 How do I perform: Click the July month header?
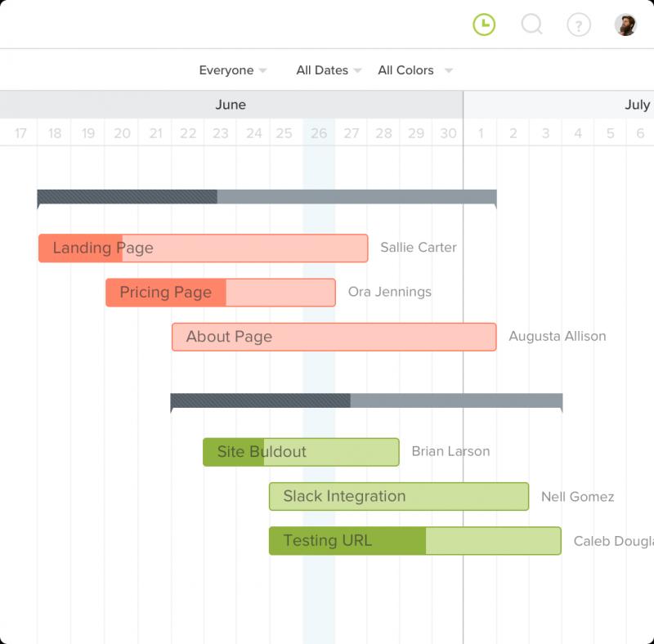tap(637, 105)
